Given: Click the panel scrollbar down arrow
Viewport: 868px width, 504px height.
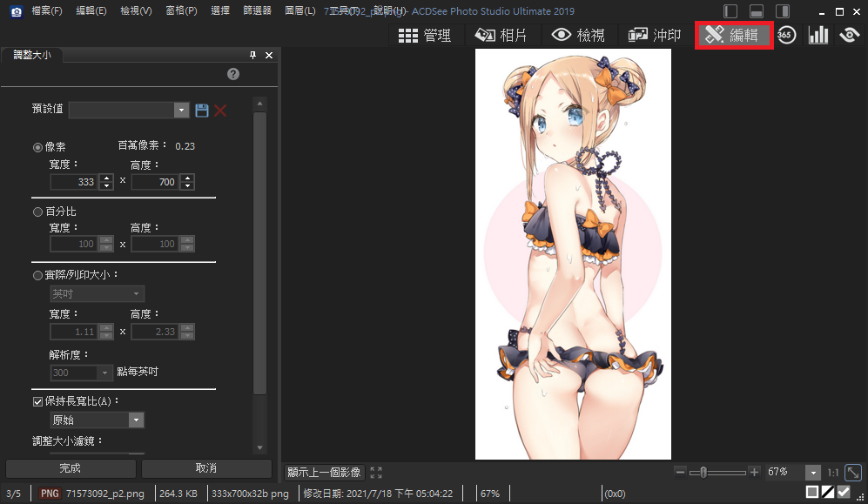Looking at the screenshot, I should click(259, 447).
